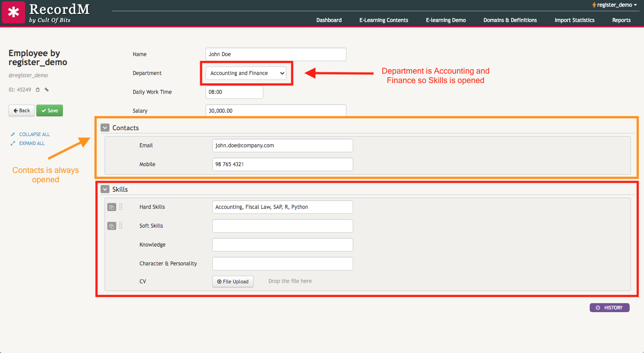Image resolution: width=644 pixels, height=353 pixels.
Task: Click the drag handle beside Hard Skills
Action: click(x=120, y=207)
